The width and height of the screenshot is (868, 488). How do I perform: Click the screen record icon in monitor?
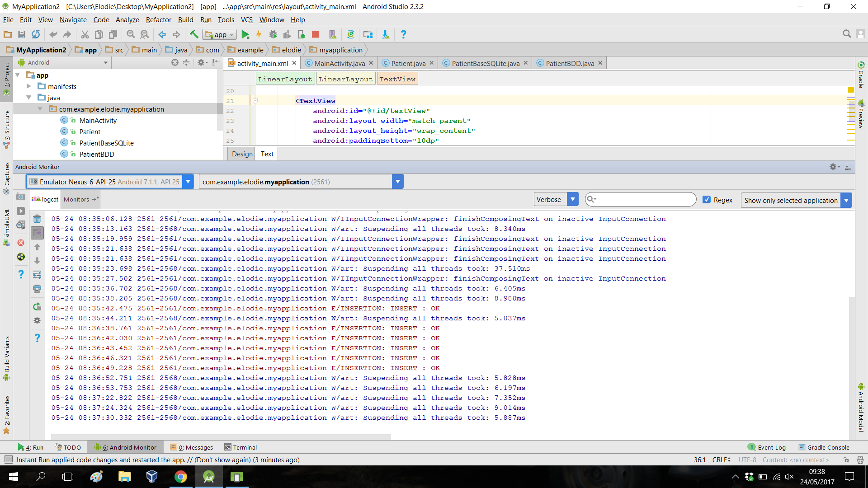pyautogui.click(x=21, y=211)
